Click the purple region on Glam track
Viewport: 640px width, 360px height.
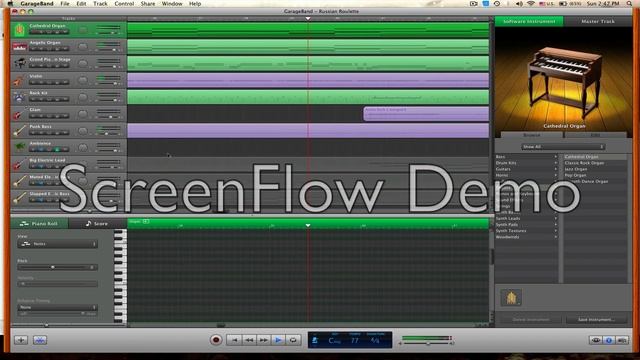coord(426,114)
